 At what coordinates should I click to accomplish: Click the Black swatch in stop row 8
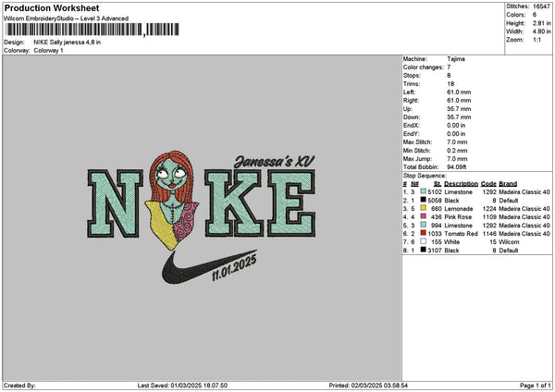point(423,250)
